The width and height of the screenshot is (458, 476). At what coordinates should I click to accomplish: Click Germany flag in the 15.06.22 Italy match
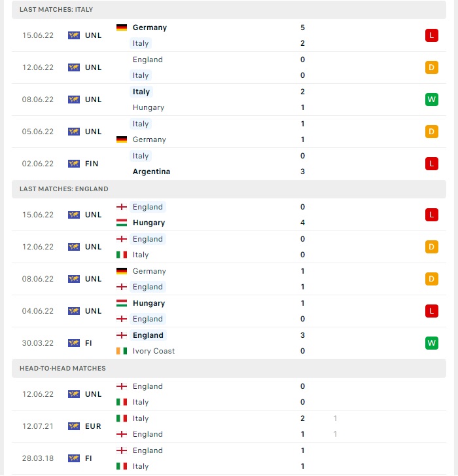122,27
